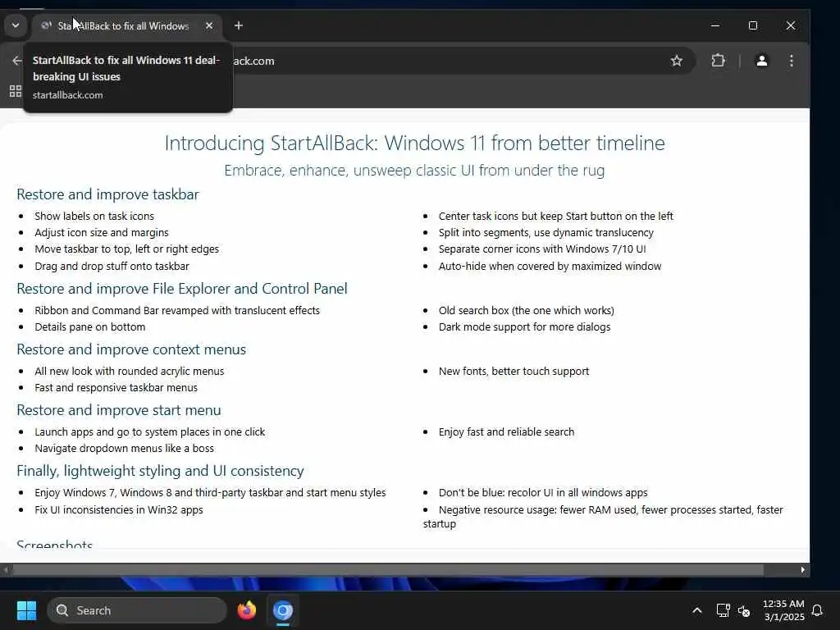The width and height of the screenshot is (840, 630).
Task: Click 'All new look with rounded acrylic menus'
Action: [130, 372]
